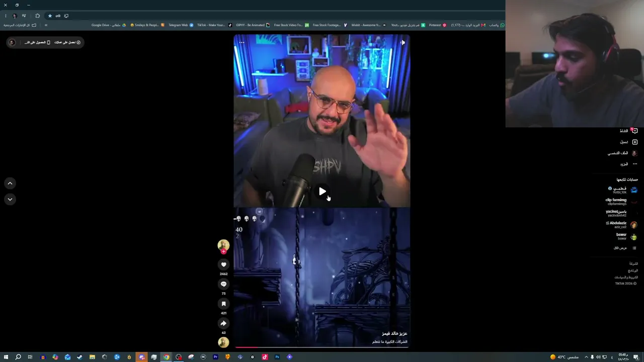Open followed account bswsr
Viewport: 644px width, 362px height.
coord(627,236)
